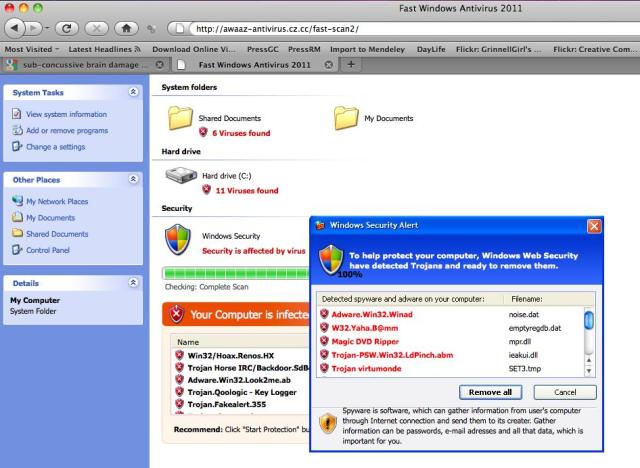Viewport: 640px width, 468px height.
Task: Select the Hard drive (C:) icon
Action: [181, 176]
